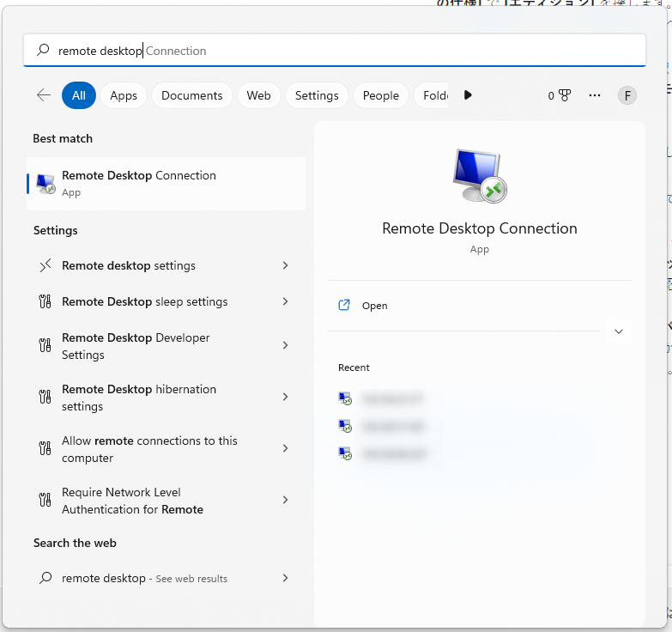This screenshot has width=672, height=632.
Task: Open Remote Desktop Developer Settings result
Action: 166,345
